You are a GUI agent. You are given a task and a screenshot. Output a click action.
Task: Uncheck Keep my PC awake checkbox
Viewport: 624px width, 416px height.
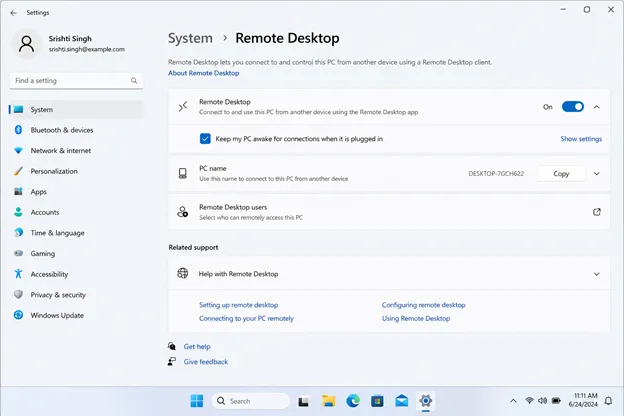coord(205,139)
